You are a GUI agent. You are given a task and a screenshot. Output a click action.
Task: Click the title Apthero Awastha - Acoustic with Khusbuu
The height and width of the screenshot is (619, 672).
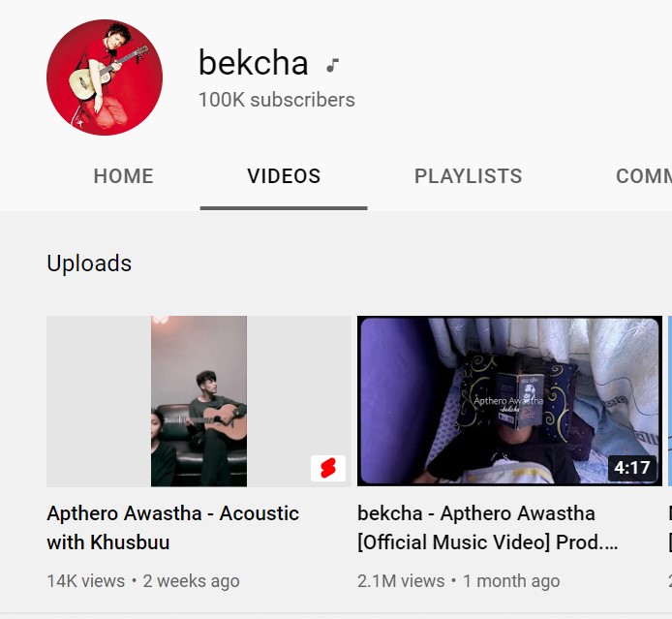173,528
